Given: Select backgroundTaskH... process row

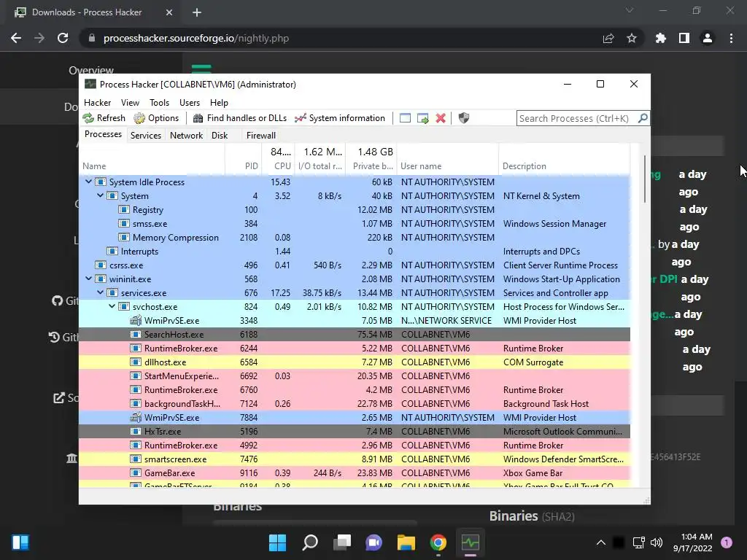Looking at the screenshot, I should [355, 404].
